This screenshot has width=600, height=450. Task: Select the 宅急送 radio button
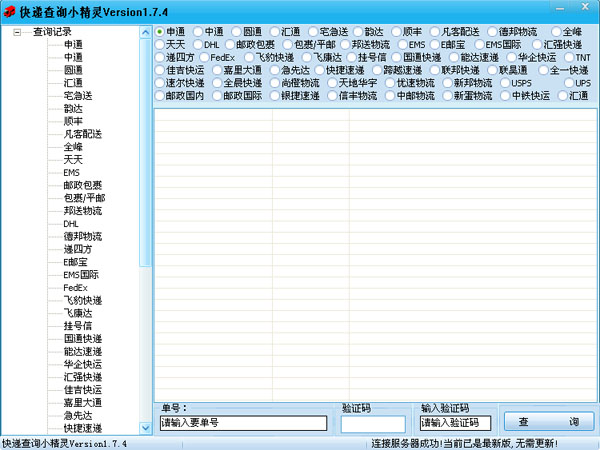[x=313, y=32]
